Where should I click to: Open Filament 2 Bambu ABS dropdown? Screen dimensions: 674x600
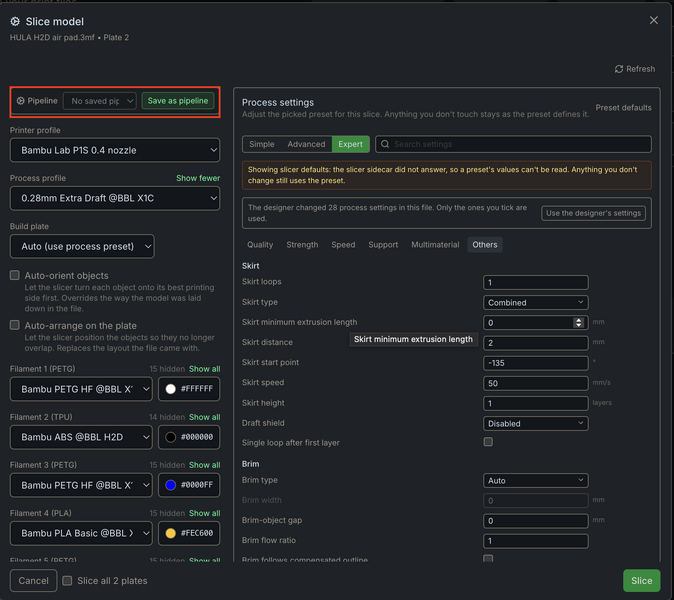pos(81,437)
